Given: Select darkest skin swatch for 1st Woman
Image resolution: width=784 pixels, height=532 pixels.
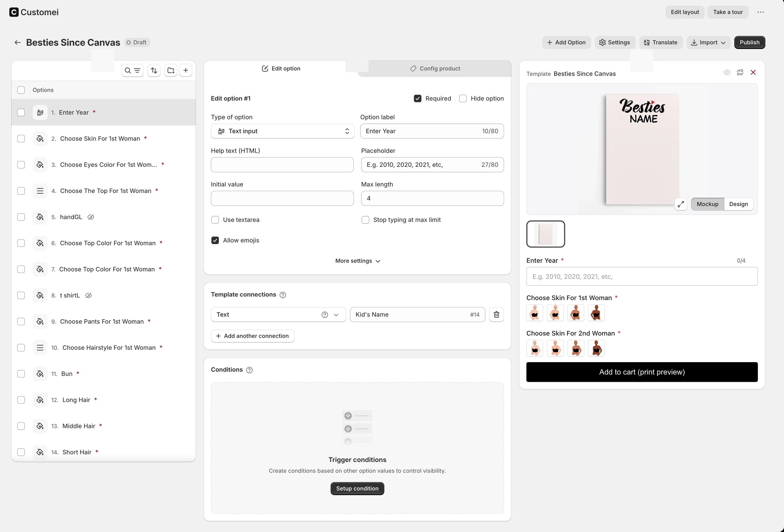Looking at the screenshot, I should 596,313.
